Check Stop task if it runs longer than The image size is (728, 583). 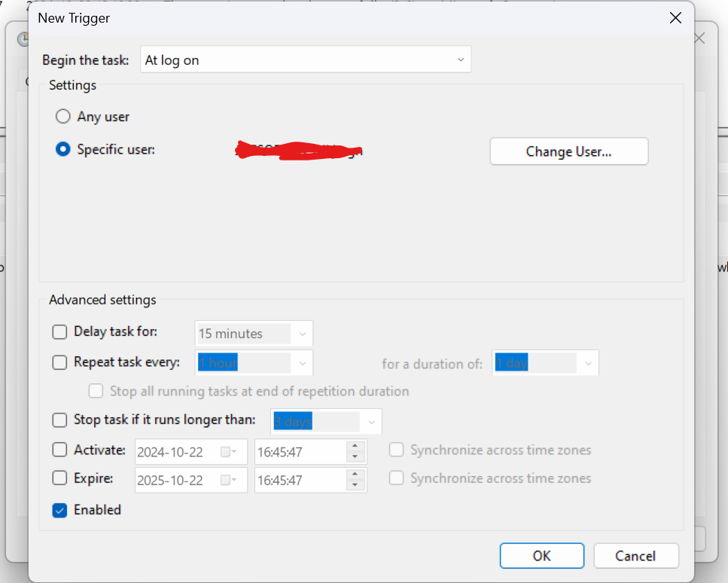point(59,420)
